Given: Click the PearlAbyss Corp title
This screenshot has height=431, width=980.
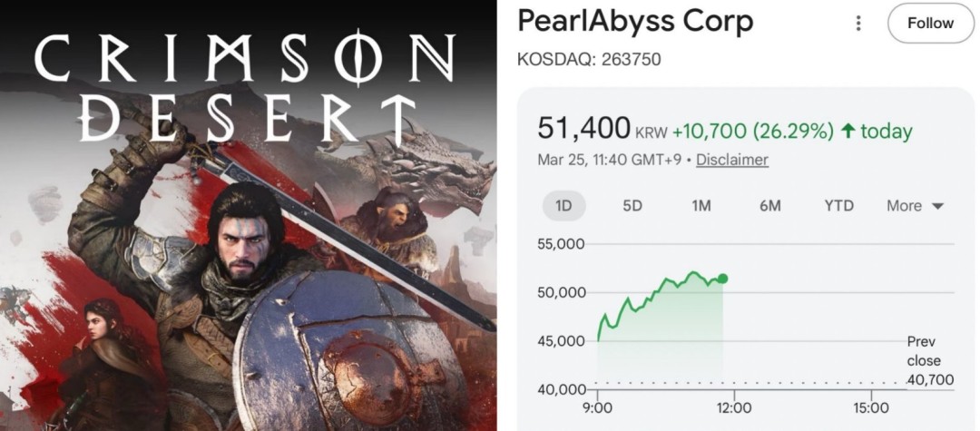Looking at the screenshot, I should point(635,22).
